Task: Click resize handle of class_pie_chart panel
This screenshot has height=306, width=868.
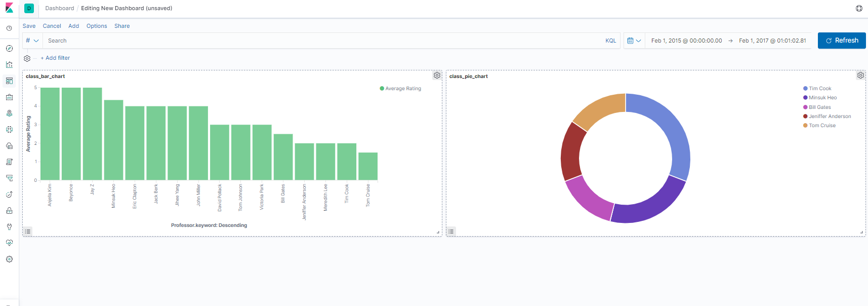Action: click(861, 233)
